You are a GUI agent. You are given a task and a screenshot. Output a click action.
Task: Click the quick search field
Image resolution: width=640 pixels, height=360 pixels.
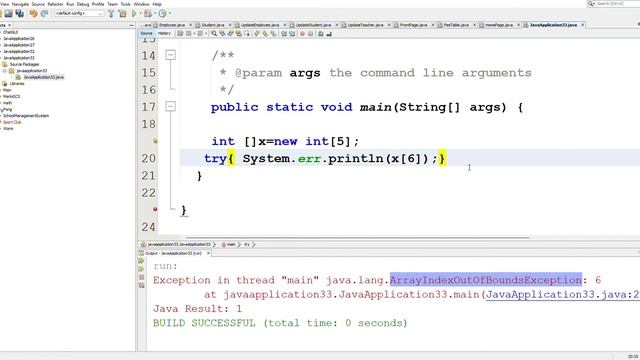614,4
